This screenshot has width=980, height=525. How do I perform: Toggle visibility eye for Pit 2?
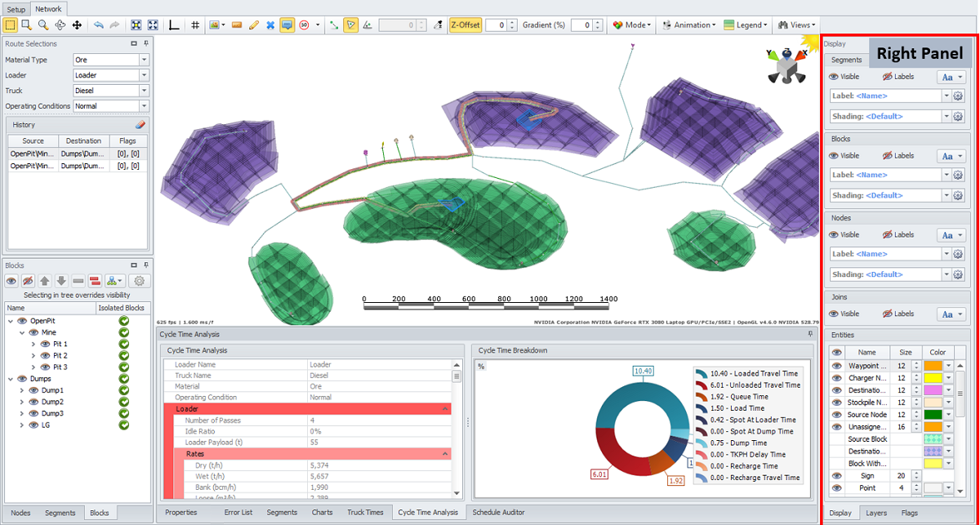click(45, 356)
